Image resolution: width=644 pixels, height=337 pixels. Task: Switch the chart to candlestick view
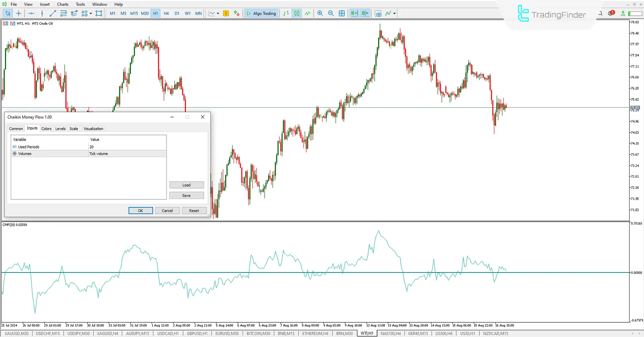pyautogui.click(x=297, y=13)
